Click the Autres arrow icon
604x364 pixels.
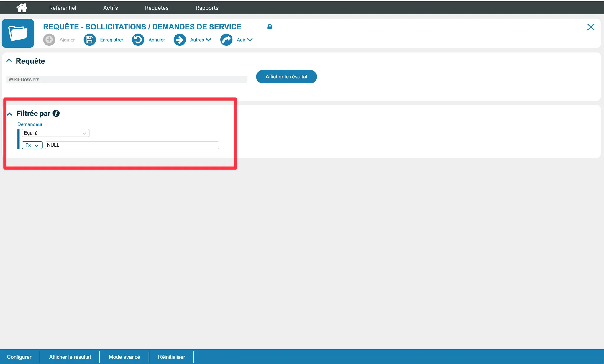pos(180,40)
